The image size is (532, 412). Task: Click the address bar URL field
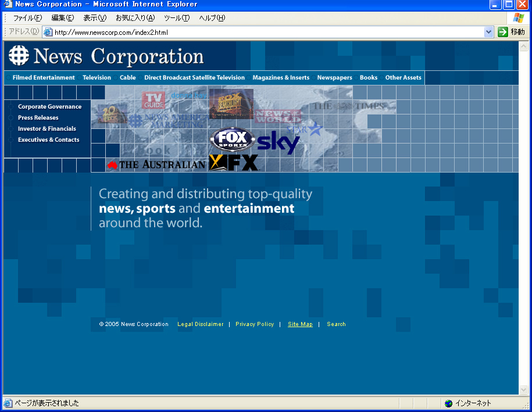pos(262,33)
